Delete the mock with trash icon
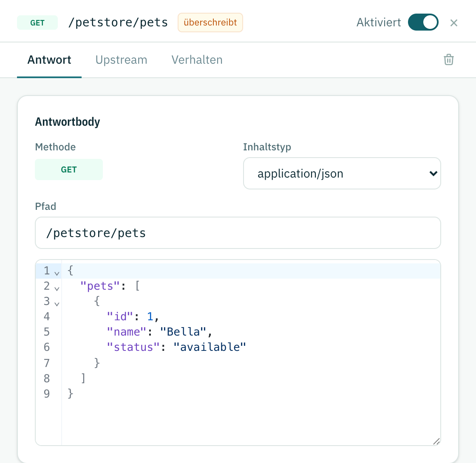Viewport: 476px width, 463px height. coord(449,59)
